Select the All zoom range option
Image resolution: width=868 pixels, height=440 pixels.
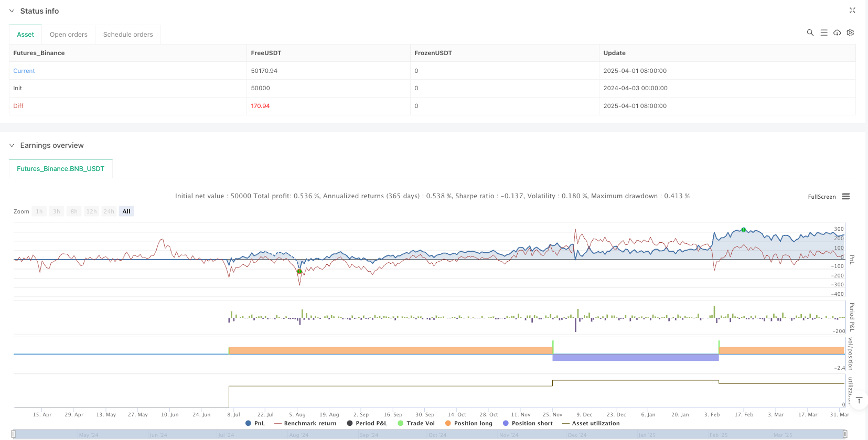(x=126, y=211)
